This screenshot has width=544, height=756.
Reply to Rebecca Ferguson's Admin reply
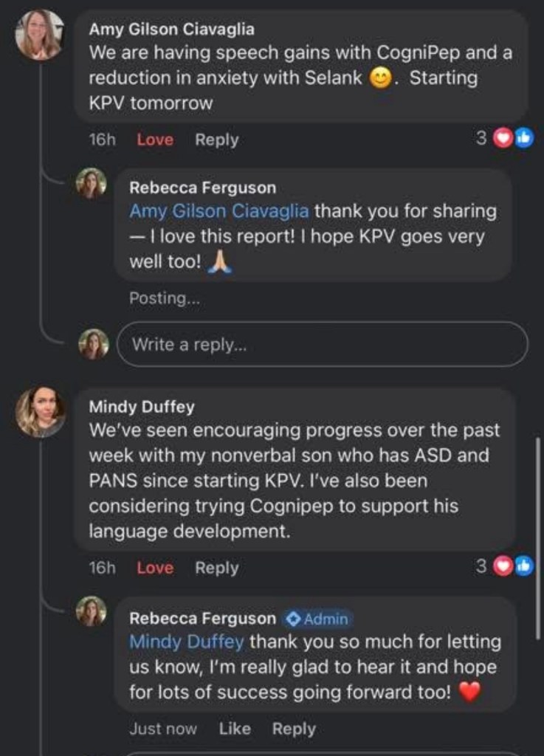(x=294, y=729)
